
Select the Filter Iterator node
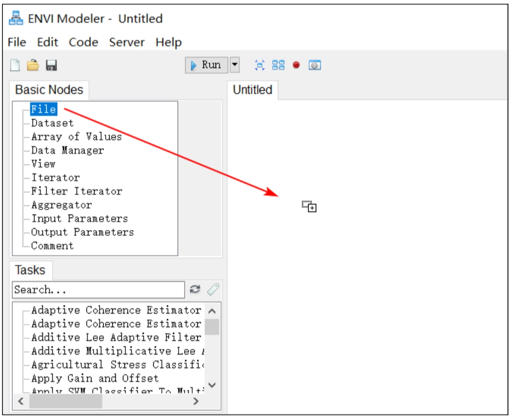click(76, 191)
